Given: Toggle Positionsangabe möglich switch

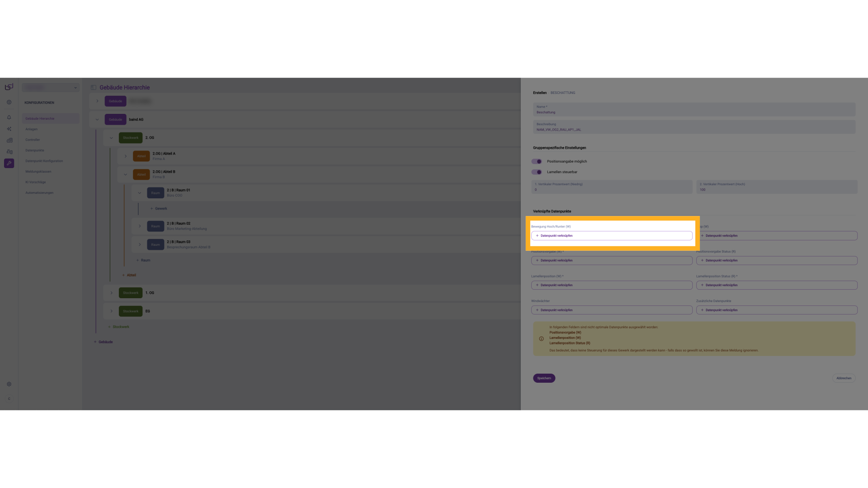Looking at the screenshot, I should click(x=537, y=161).
